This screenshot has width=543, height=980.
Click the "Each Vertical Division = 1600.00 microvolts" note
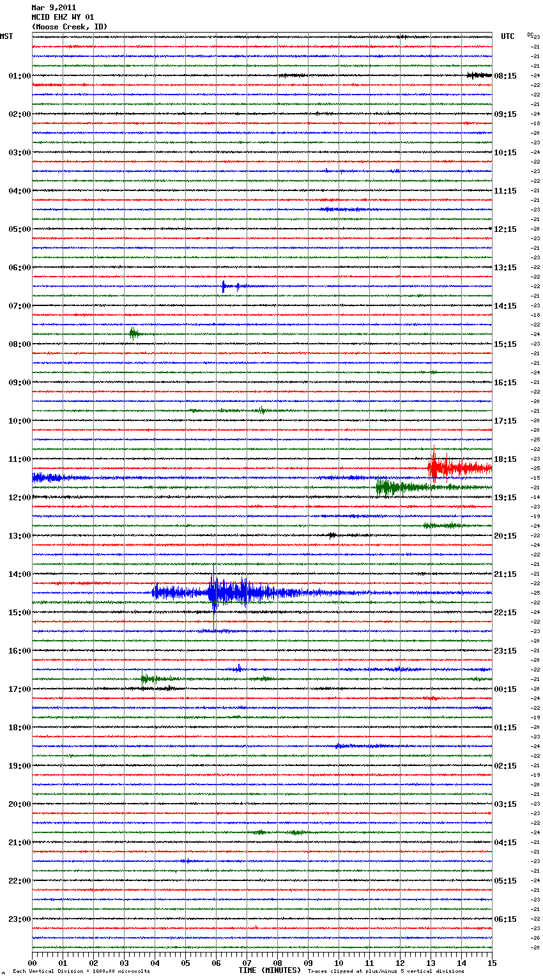click(x=81, y=971)
